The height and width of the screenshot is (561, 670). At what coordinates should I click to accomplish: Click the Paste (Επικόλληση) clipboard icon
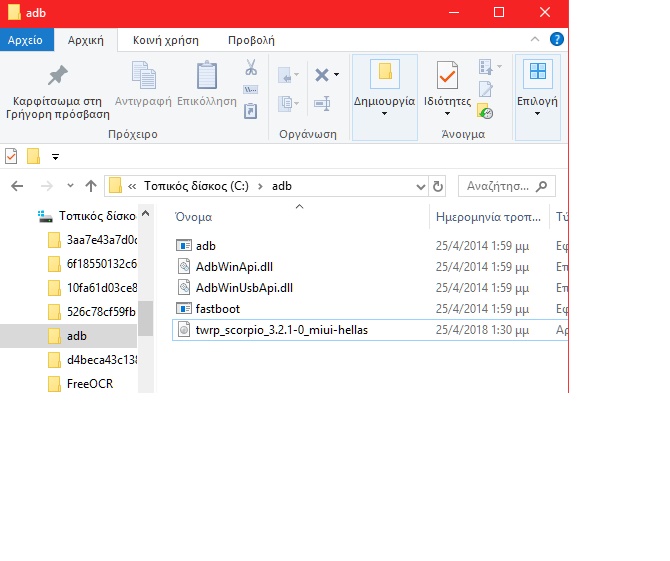(207, 77)
